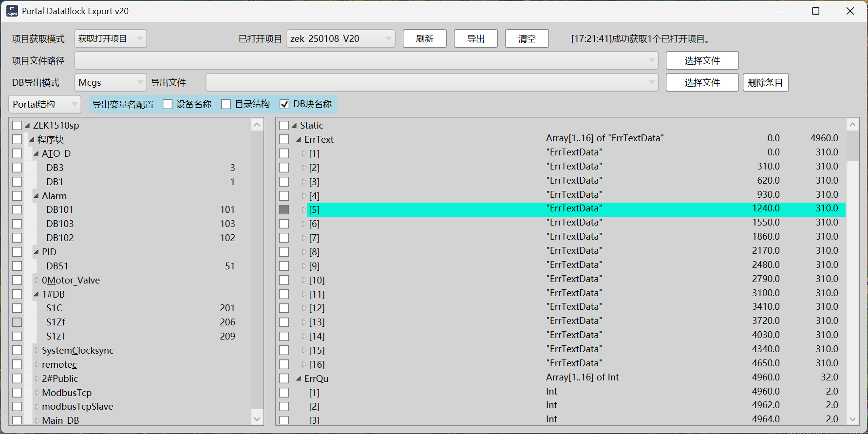Toggle the DB块名称 checkbox
This screenshot has height=434, width=868.
(284, 104)
